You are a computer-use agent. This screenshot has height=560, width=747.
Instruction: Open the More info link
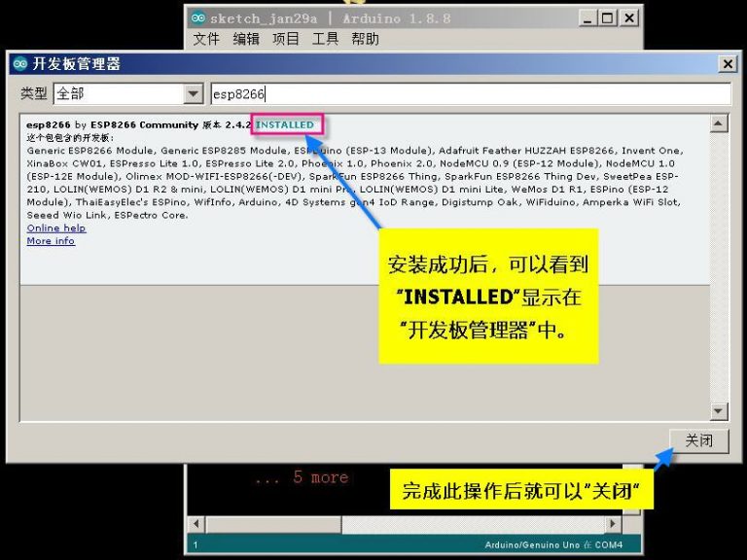click(51, 241)
